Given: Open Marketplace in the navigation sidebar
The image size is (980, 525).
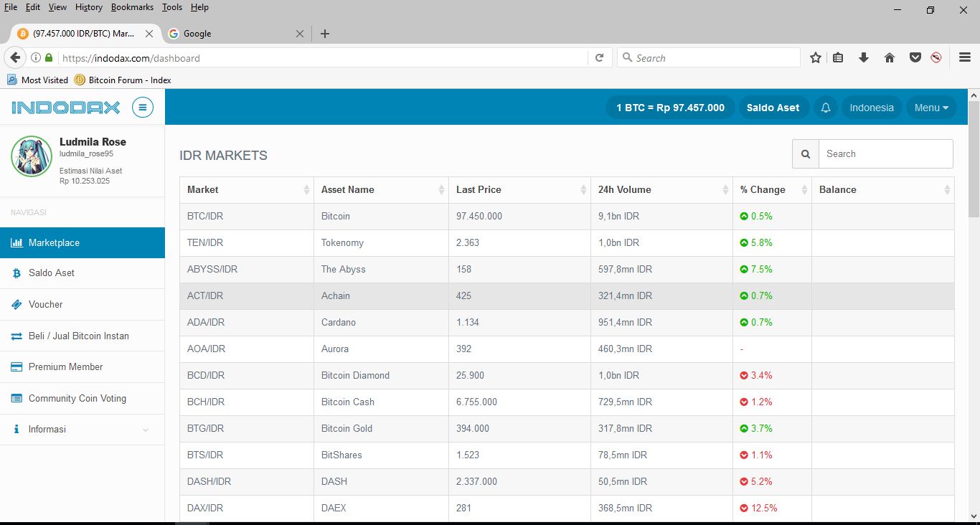Looking at the screenshot, I should tap(83, 243).
